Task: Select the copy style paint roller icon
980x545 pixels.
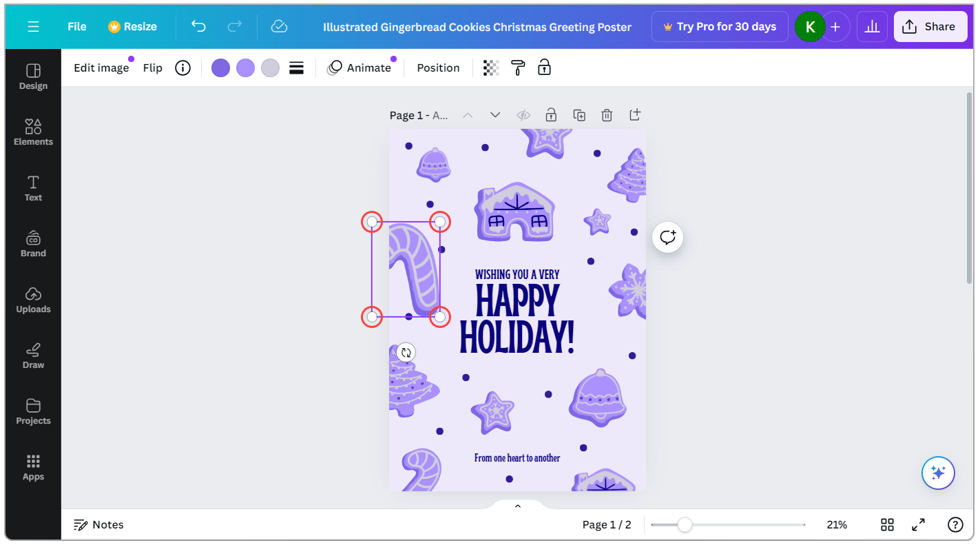Action: [x=517, y=68]
